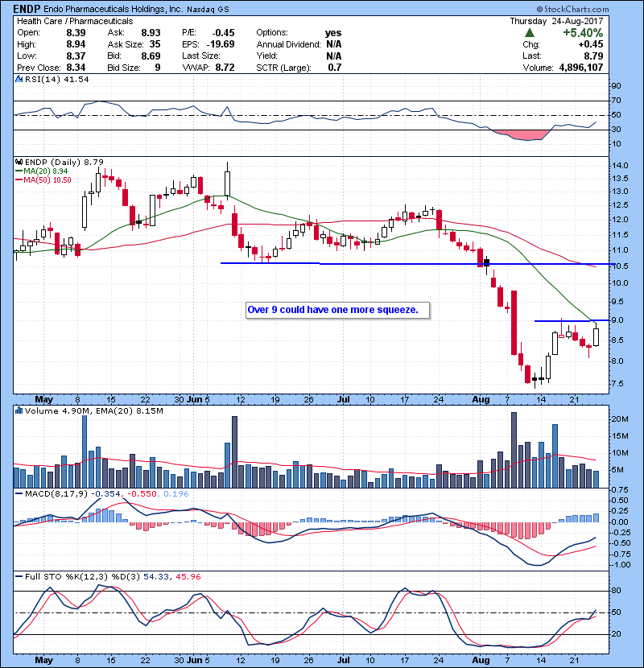This screenshot has width=644, height=668.
Task: Click the red oversold shading in the RSI panel
Action: 522,134
